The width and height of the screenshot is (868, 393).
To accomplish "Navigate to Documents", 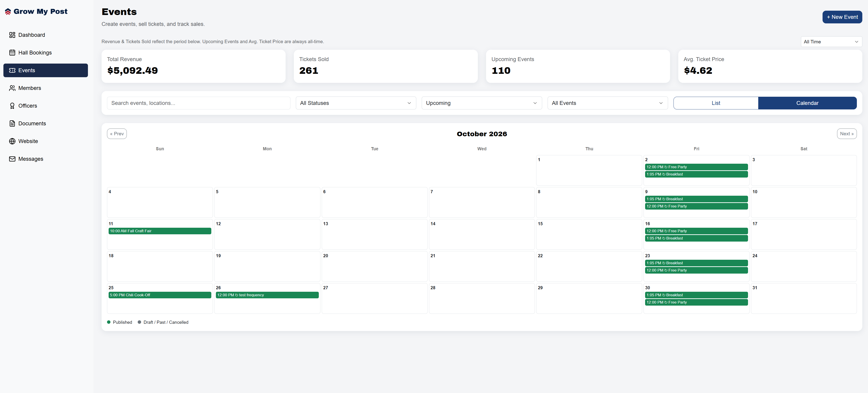I will coord(45,124).
